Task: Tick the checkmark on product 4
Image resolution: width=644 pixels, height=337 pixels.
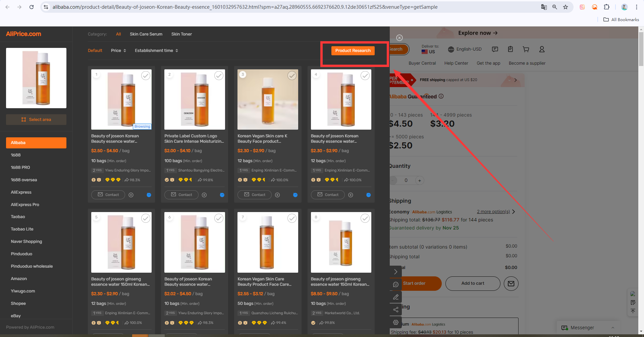Action: coord(365,76)
